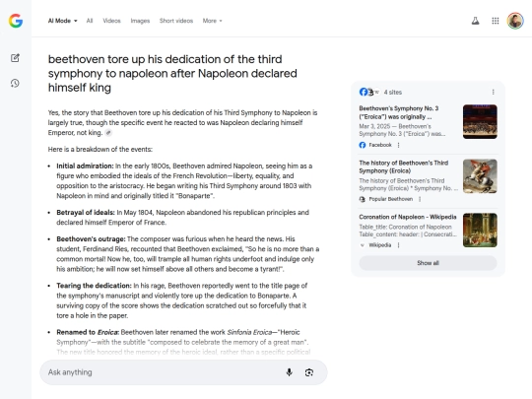Open Beethoven's Symphony No. 3 Facebook result
532x399 pixels.
coord(399,112)
